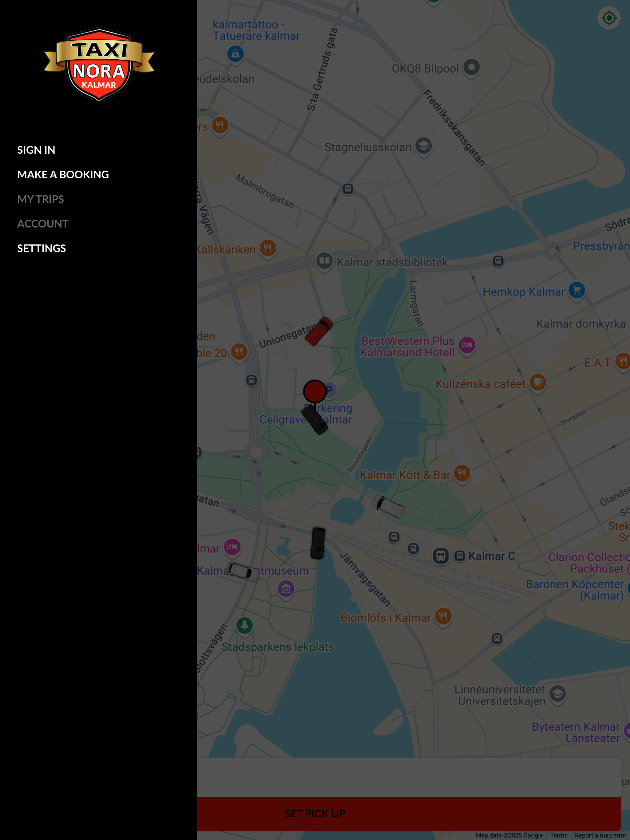Open the Blomlöfs i Kalmar restaurant marker
The width and height of the screenshot is (630, 840).
[443, 616]
